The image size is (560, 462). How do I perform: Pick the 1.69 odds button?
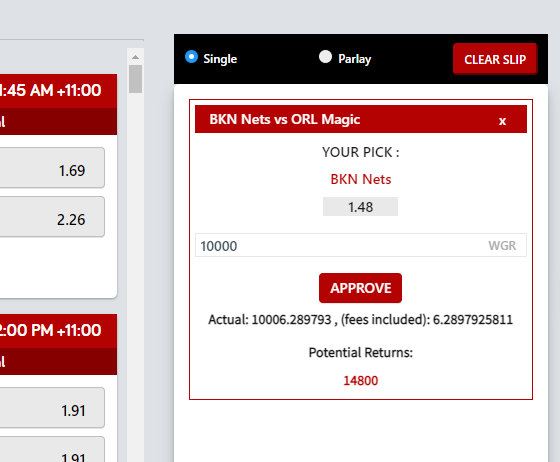pyautogui.click(x=52, y=168)
